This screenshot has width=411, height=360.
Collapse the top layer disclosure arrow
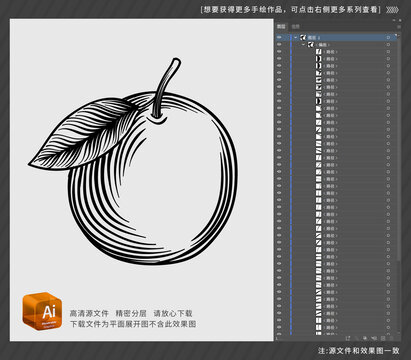295,37
